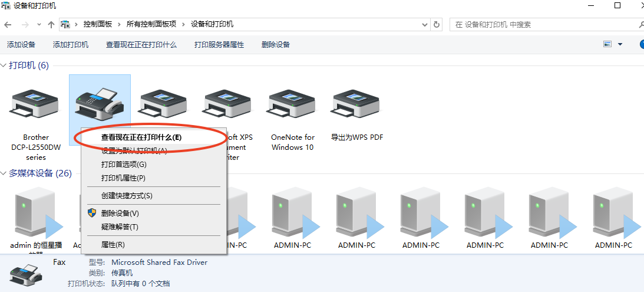This screenshot has width=644, height=292.
Task: Select the admin 的恒星播放器 media device
Action: click(35, 213)
